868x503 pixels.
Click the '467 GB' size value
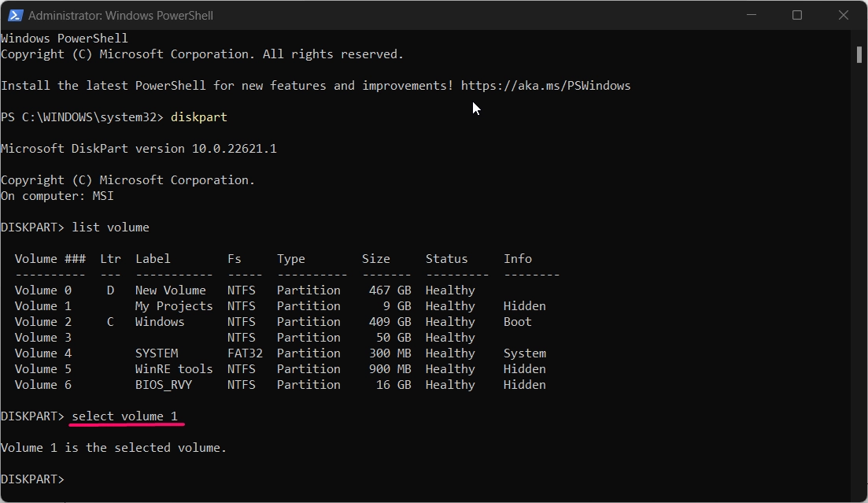[x=390, y=290]
